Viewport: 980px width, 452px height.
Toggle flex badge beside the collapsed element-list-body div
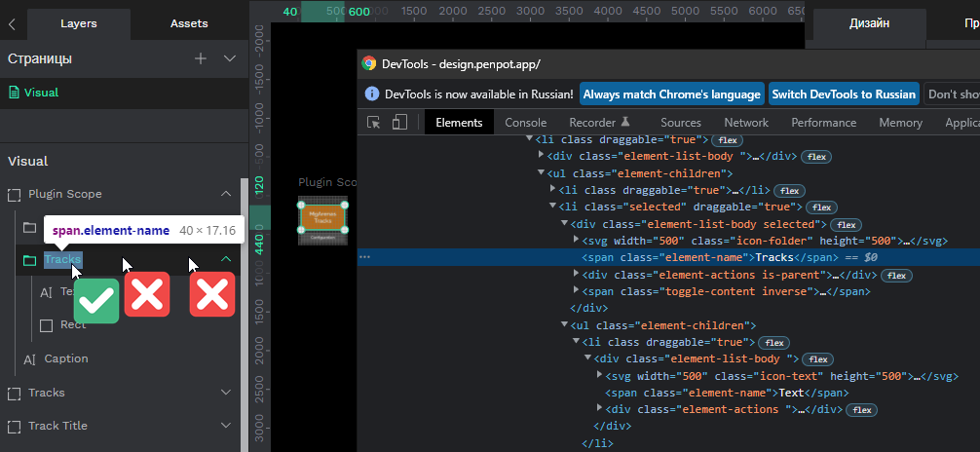(816, 157)
